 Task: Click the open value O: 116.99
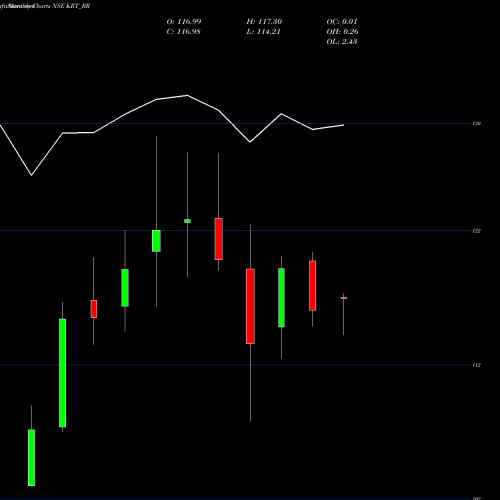click(x=184, y=22)
